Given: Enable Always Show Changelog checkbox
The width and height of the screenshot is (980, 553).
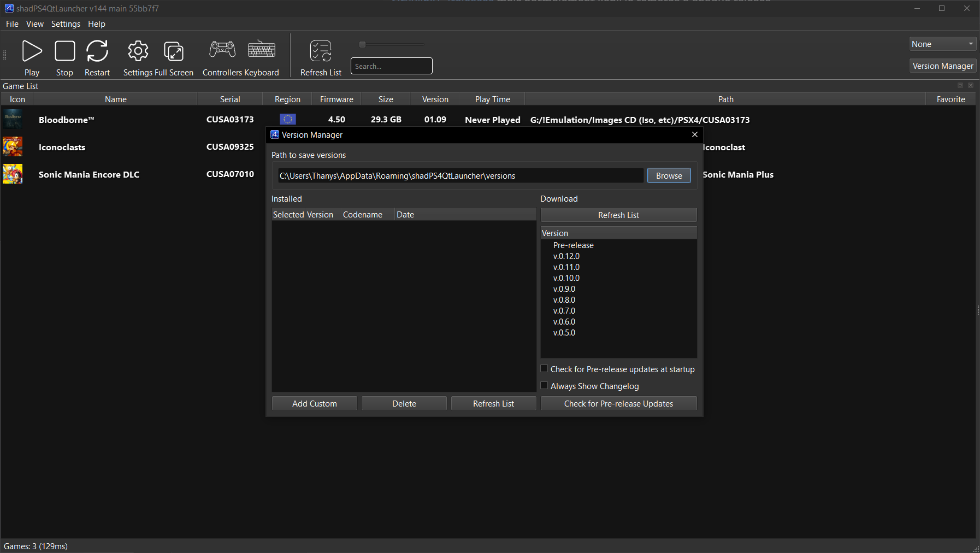Looking at the screenshot, I should (544, 386).
